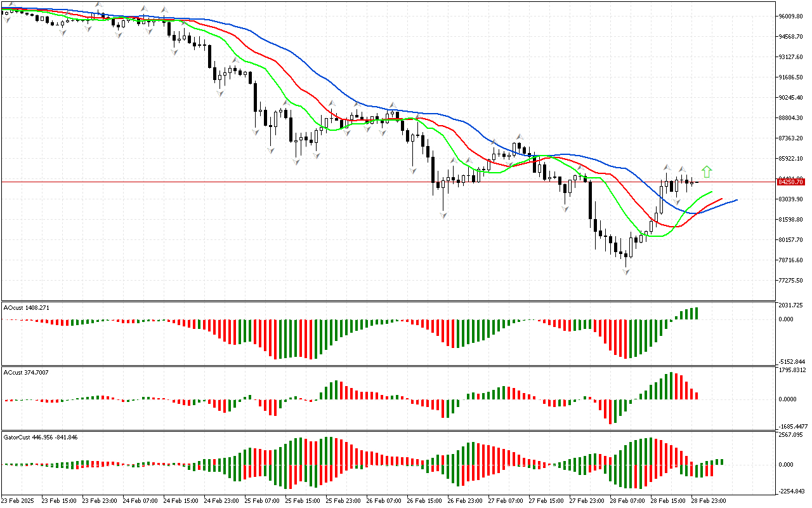
Task: Click price level 81598.80 on the price axis
Action: 790,220
